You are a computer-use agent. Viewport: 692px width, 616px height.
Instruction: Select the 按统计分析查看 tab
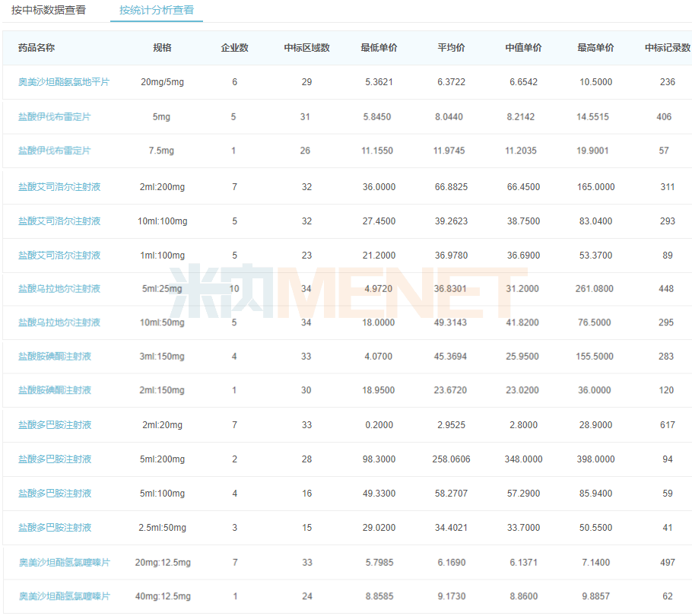156,11
